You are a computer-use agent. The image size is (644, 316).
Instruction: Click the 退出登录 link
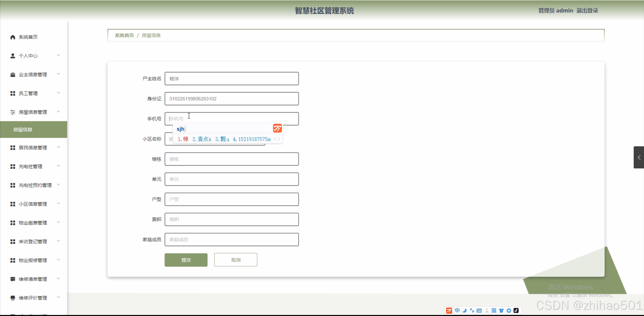(x=587, y=11)
